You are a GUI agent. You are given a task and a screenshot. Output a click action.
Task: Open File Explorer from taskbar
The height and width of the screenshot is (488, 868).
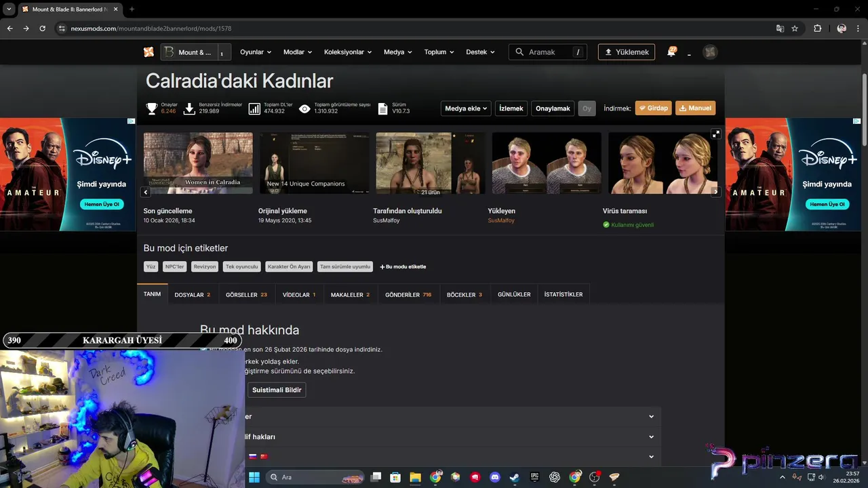(415, 477)
